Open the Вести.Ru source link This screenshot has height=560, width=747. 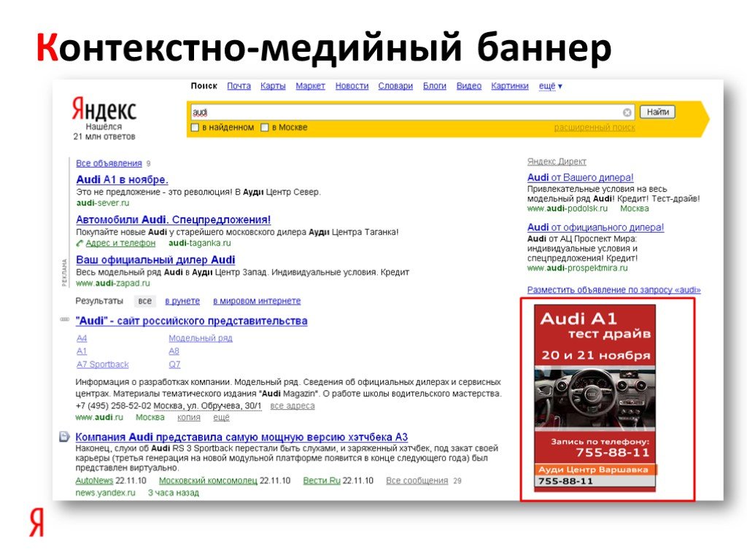[x=322, y=481]
